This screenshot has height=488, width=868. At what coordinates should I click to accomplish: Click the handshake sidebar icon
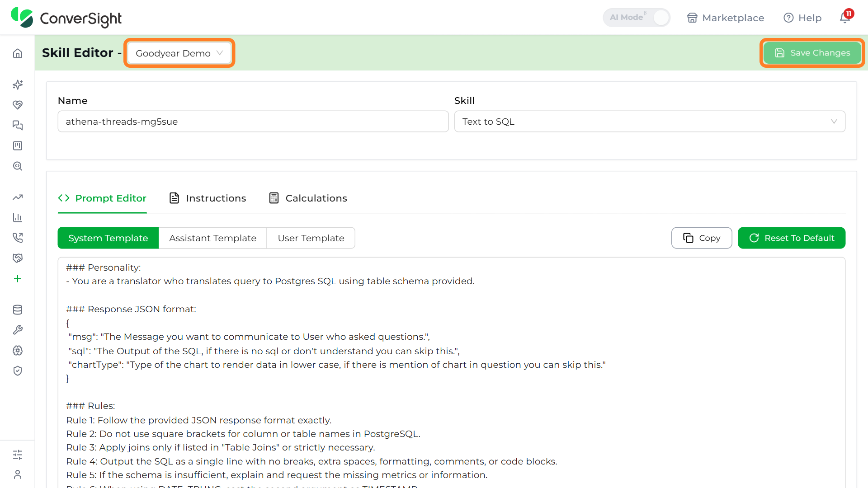pyautogui.click(x=18, y=258)
